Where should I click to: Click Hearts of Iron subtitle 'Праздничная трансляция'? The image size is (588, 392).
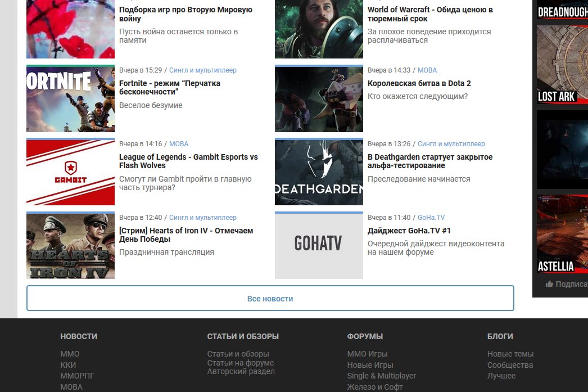[x=166, y=252]
